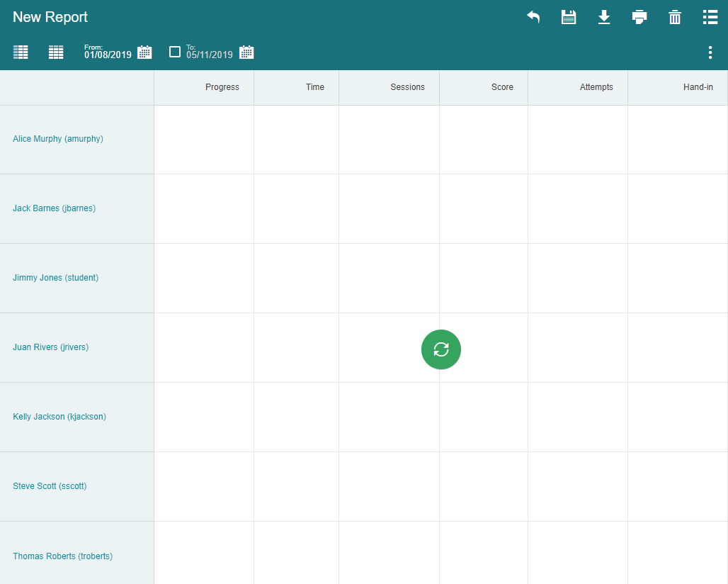Select the first table layout icon

21,52
